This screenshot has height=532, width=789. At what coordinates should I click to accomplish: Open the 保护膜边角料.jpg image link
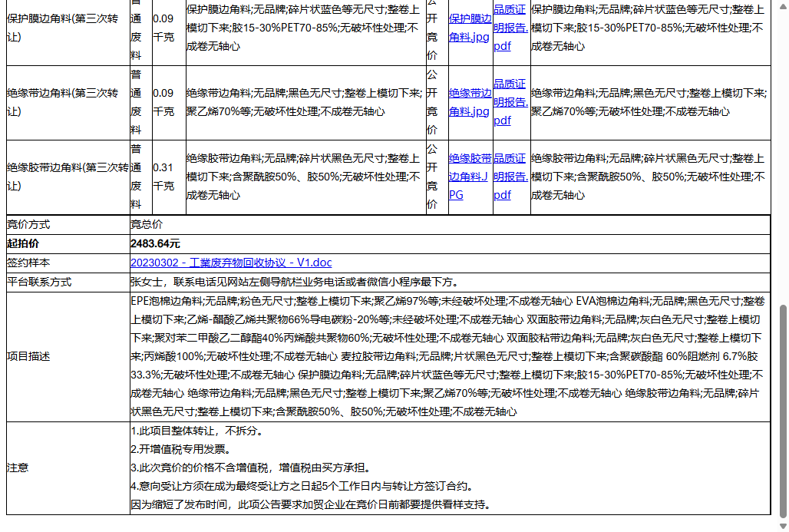click(x=470, y=28)
